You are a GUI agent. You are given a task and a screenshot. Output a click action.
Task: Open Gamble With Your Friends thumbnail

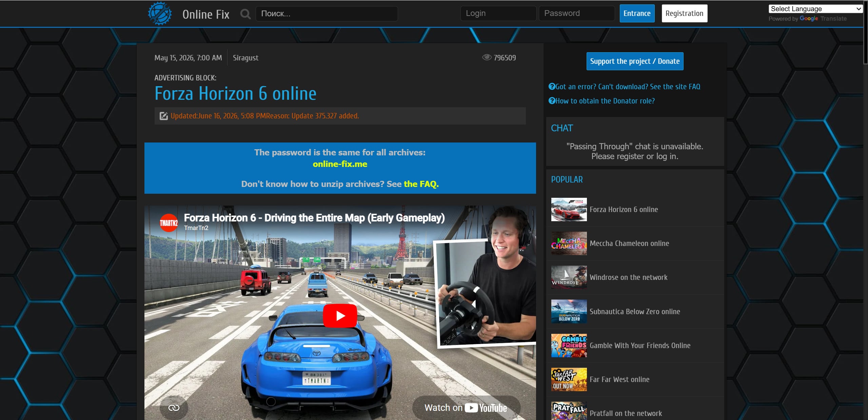click(569, 345)
